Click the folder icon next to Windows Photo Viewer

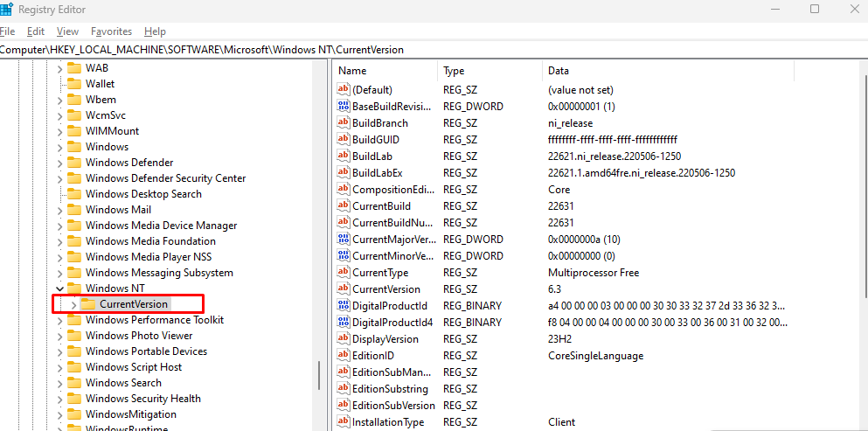[x=74, y=336]
